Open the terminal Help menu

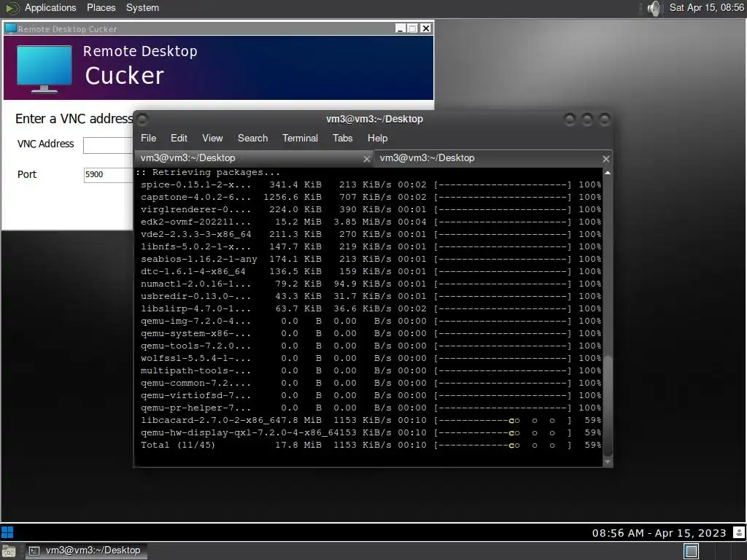pyautogui.click(x=377, y=138)
